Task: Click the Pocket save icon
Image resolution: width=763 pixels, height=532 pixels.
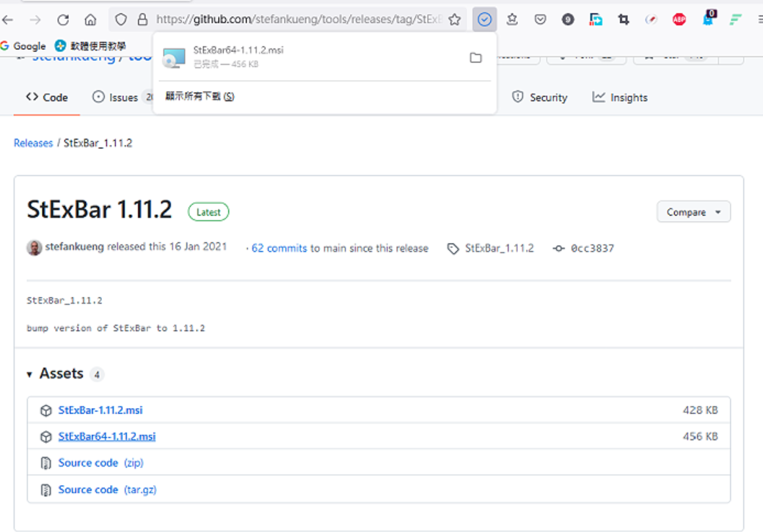Action: tap(540, 20)
